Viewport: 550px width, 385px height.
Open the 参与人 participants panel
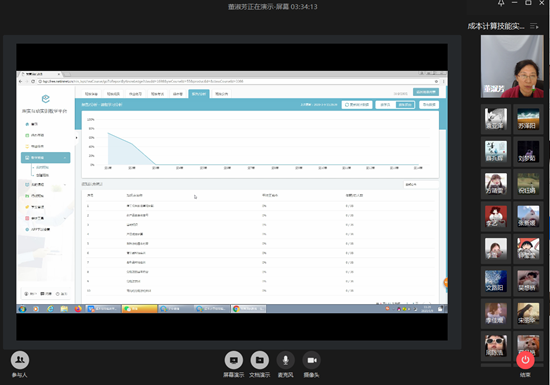(x=20, y=360)
